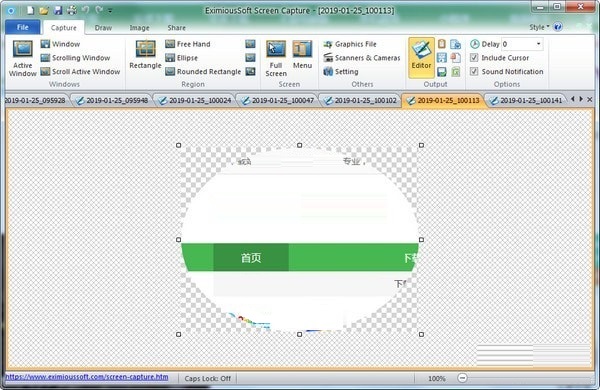Screen dimensions: 600x390
Task: Expand Customize Quick Access Toolbar arrow
Action: click(110, 11)
